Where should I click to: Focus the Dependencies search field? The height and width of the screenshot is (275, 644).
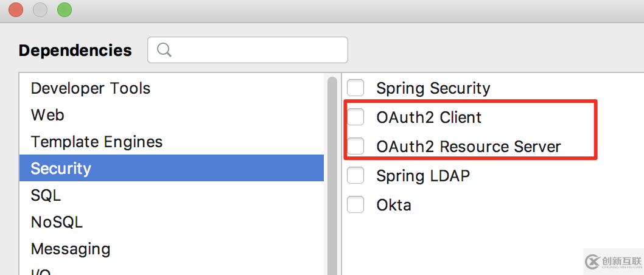(248, 50)
